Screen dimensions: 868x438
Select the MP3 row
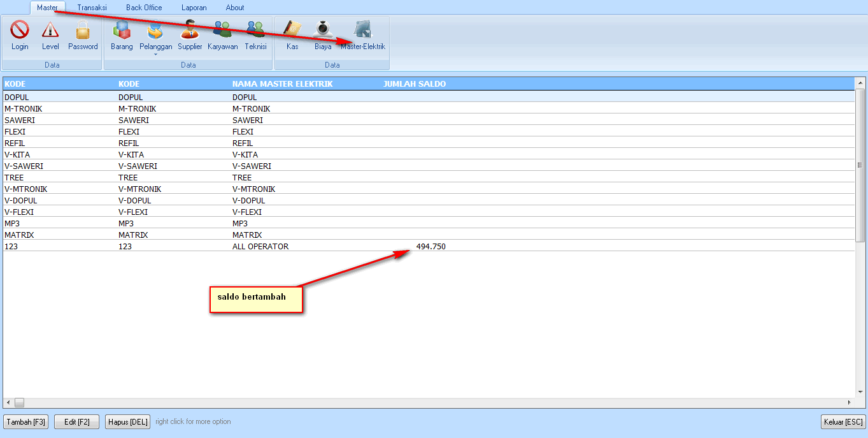[x=429, y=223]
